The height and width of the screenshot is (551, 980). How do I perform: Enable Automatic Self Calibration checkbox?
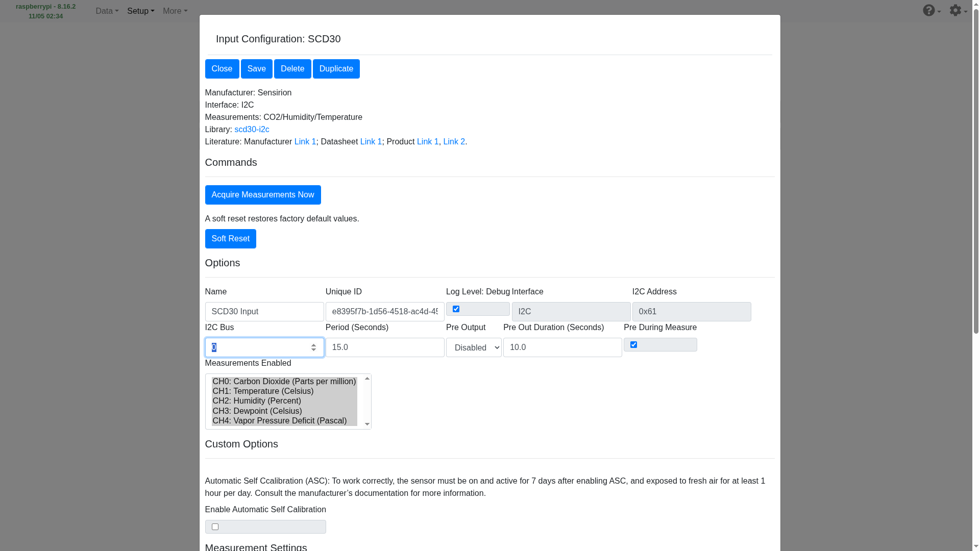click(215, 527)
